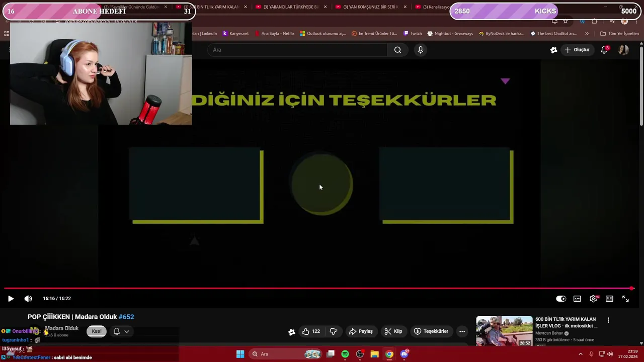The image size is (644, 362).
Task: Open the ByNoDeck ile harika bookmark
Action: [x=502, y=34]
